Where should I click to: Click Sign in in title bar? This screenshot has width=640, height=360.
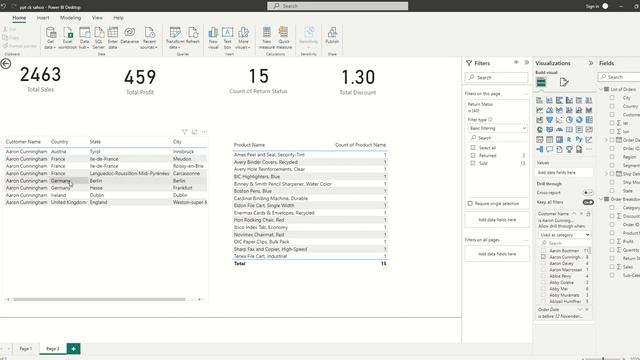pos(592,6)
